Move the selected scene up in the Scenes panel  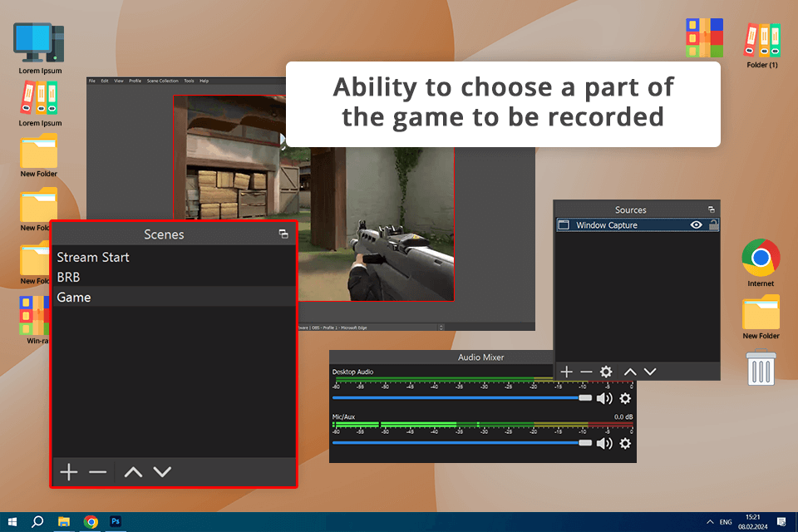coord(133,472)
